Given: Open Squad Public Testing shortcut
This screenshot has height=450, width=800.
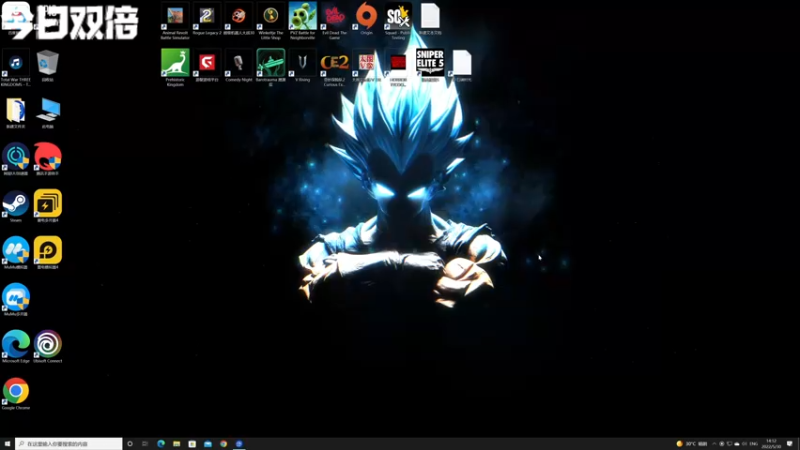Looking at the screenshot, I should click(x=398, y=20).
